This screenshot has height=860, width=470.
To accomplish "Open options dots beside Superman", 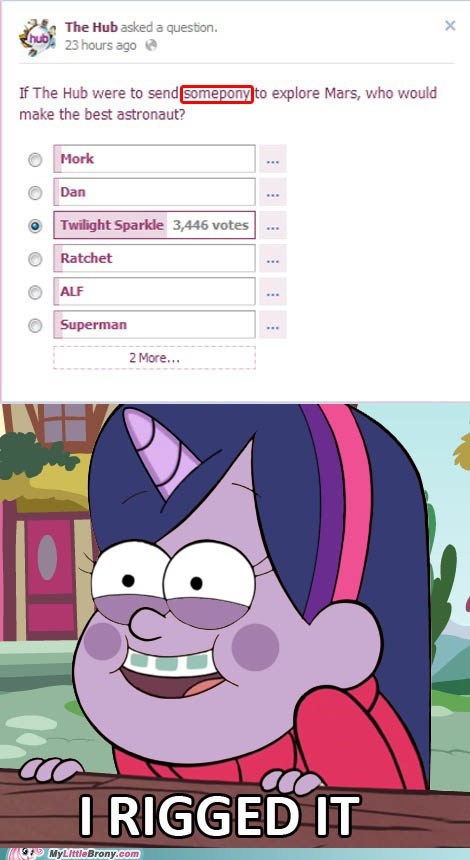I will [x=273, y=325].
